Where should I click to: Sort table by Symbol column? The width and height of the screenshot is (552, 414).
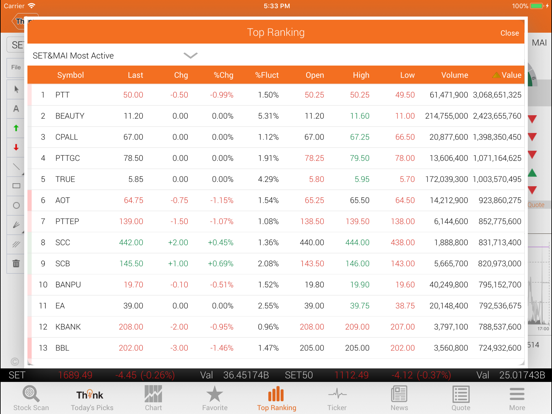point(70,75)
